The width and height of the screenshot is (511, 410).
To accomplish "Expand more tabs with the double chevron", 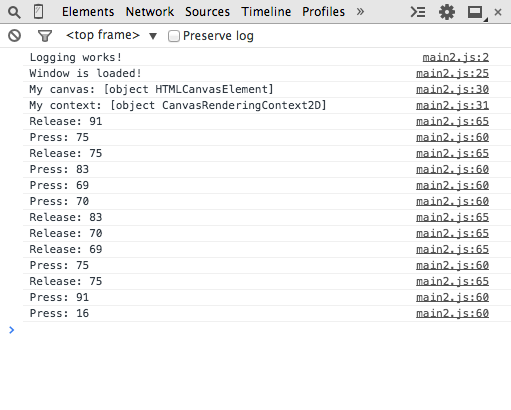I will click(360, 12).
